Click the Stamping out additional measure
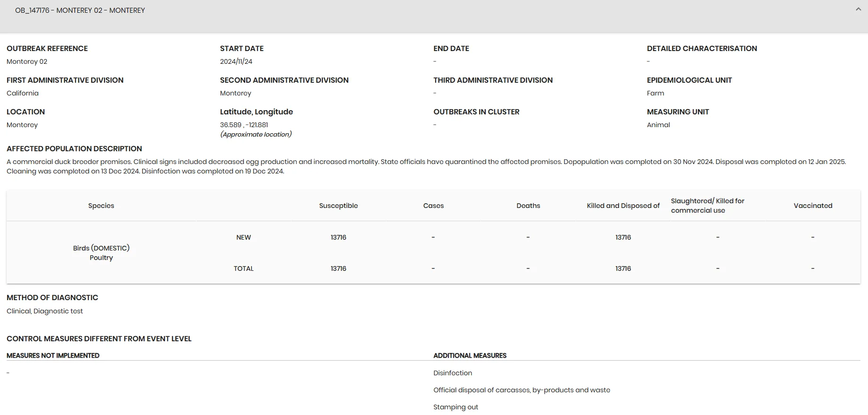Screen dimensions: 868x415 (455, 407)
